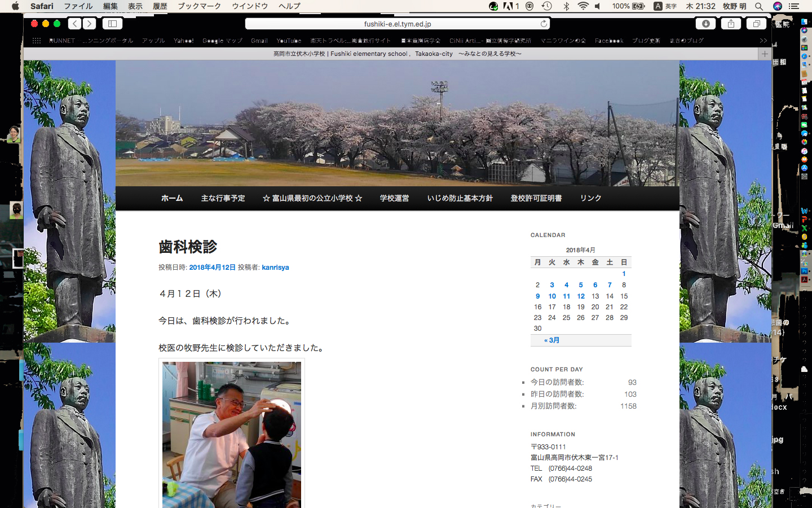Open the Google マップ bookmark

(223, 41)
